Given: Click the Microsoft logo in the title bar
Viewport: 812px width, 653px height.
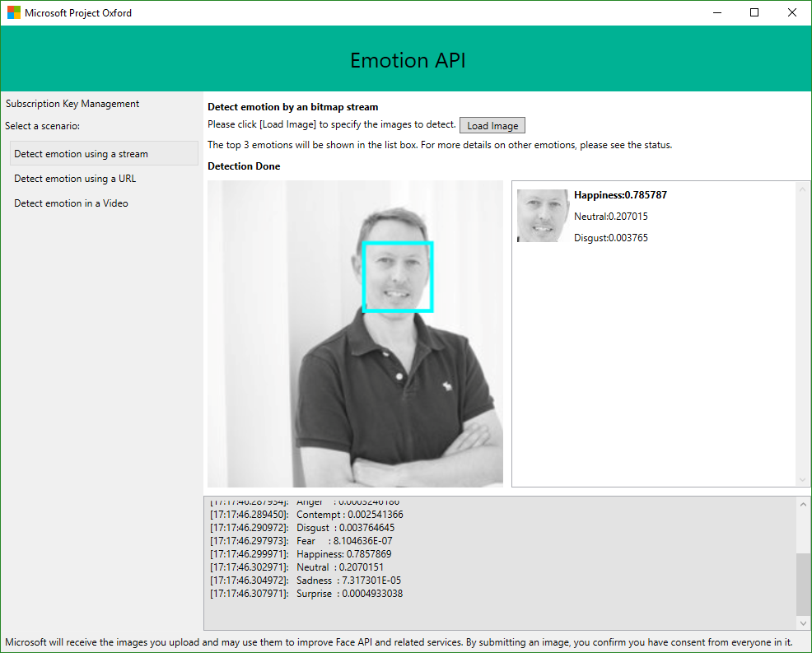Looking at the screenshot, I should click(14, 13).
